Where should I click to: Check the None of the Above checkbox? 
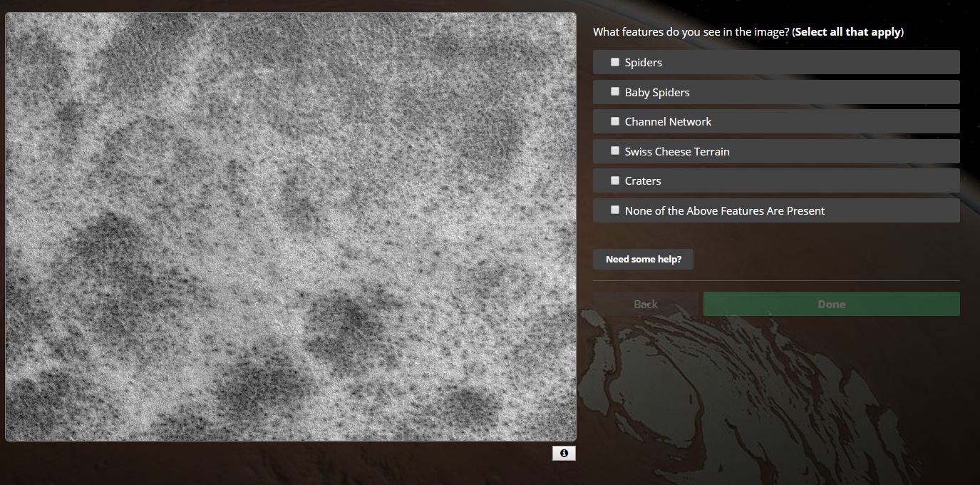(615, 210)
